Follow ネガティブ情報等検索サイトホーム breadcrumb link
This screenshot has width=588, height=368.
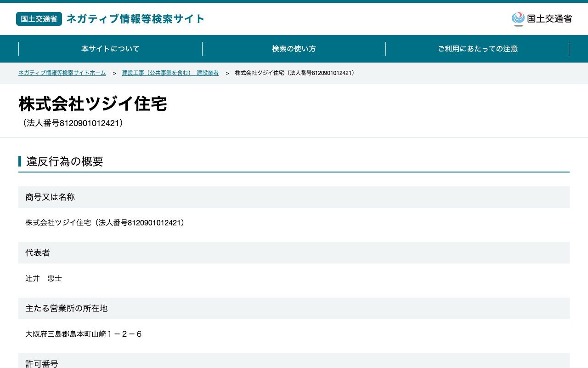(62, 73)
